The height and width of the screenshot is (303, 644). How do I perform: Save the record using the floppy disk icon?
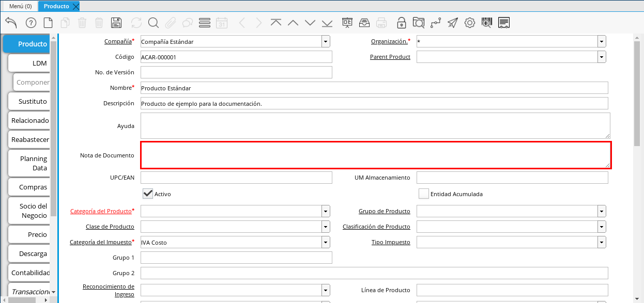coord(116,23)
